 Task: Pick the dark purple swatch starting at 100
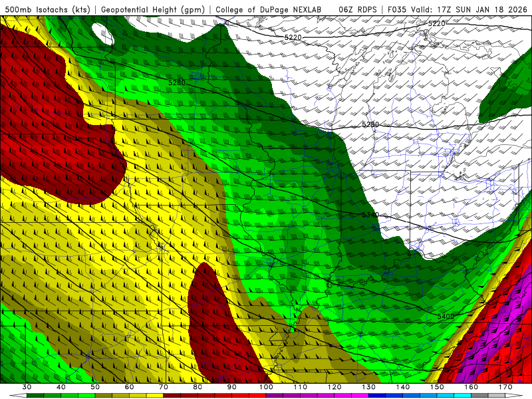(275, 396)
